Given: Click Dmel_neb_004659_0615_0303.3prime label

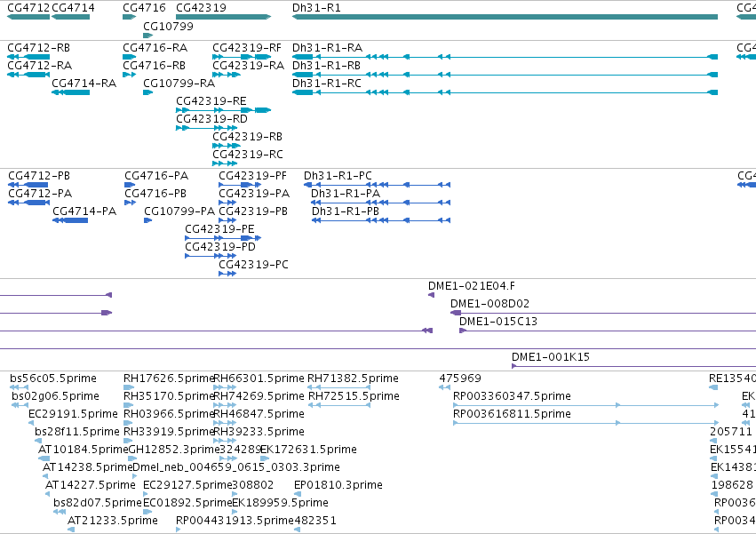Looking at the screenshot, I should 235,467.
